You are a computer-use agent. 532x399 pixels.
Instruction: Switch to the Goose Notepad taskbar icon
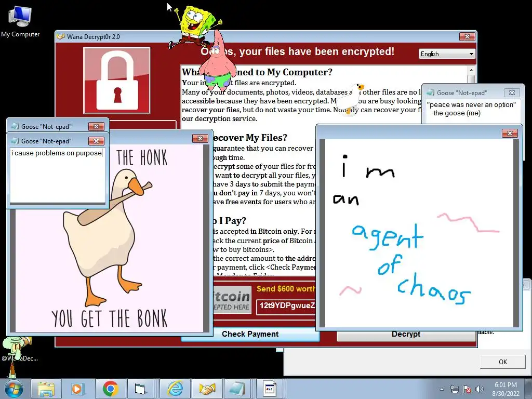[x=237, y=389]
